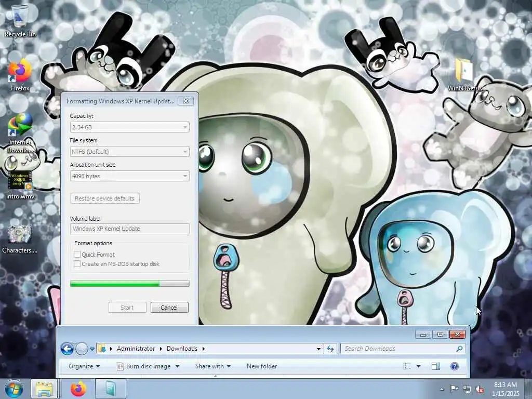Screen dimensions: 532x399
Task: Select Administrator in the address breadcrumb
Action: pyautogui.click(x=136, y=349)
